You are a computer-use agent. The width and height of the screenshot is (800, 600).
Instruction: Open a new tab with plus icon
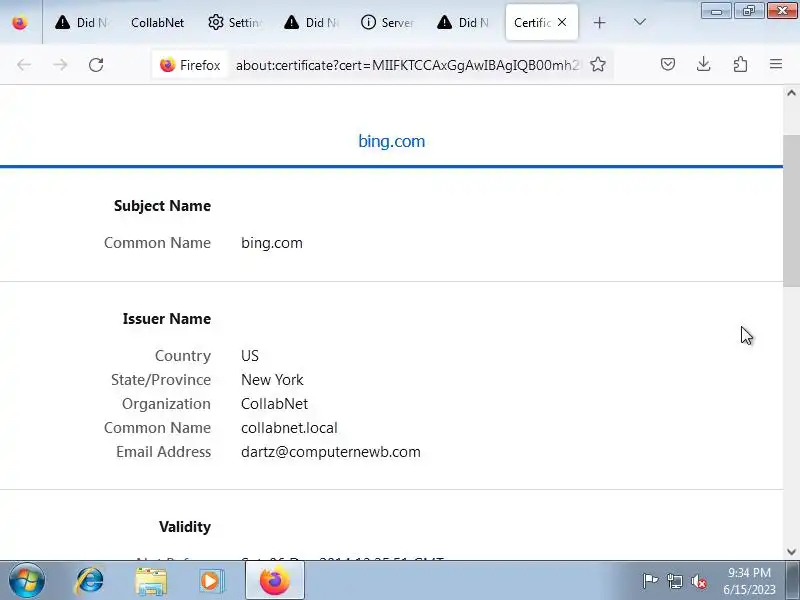click(x=599, y=22)
